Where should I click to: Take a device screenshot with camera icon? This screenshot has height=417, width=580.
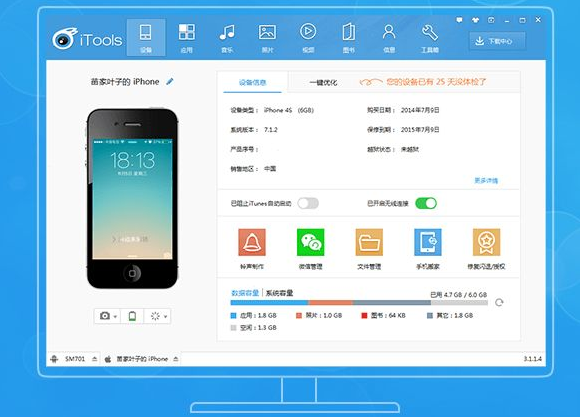tap(105, 316)
